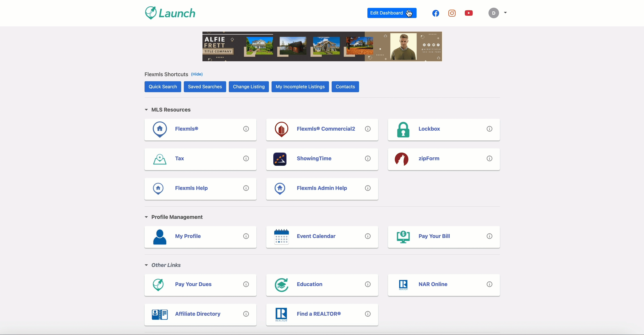The width and height of the screenshot is (644, 335).
Task: Collapse the Other Links section
Action: [x=146, y=265]
